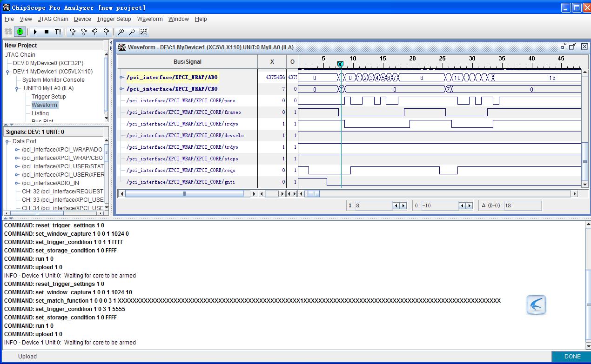591x364 pixels.
Task: Select CH: 32 /pci_interface/REQUEST signal
Action: [62, 192]
